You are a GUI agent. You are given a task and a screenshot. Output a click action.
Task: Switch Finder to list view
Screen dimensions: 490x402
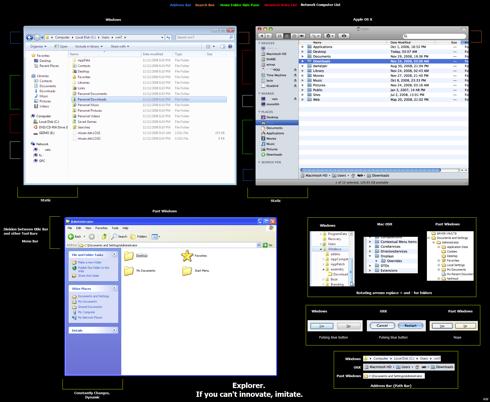pos(287,36)
